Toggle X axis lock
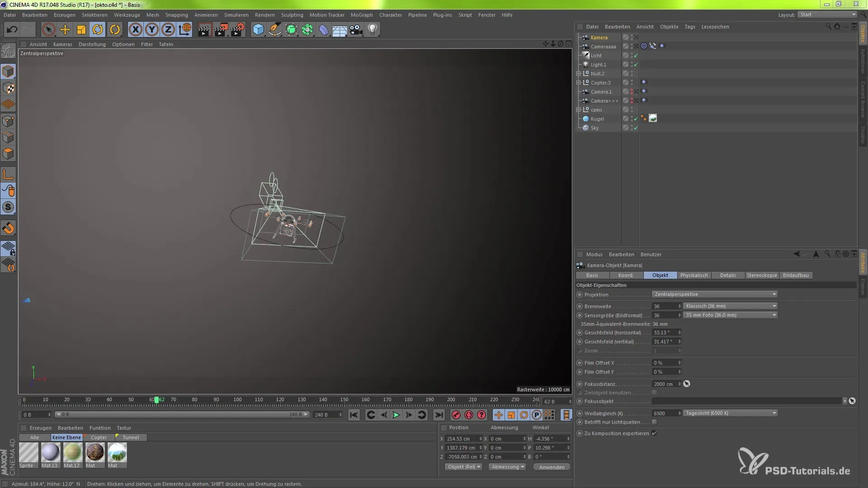 click(135, 30)
